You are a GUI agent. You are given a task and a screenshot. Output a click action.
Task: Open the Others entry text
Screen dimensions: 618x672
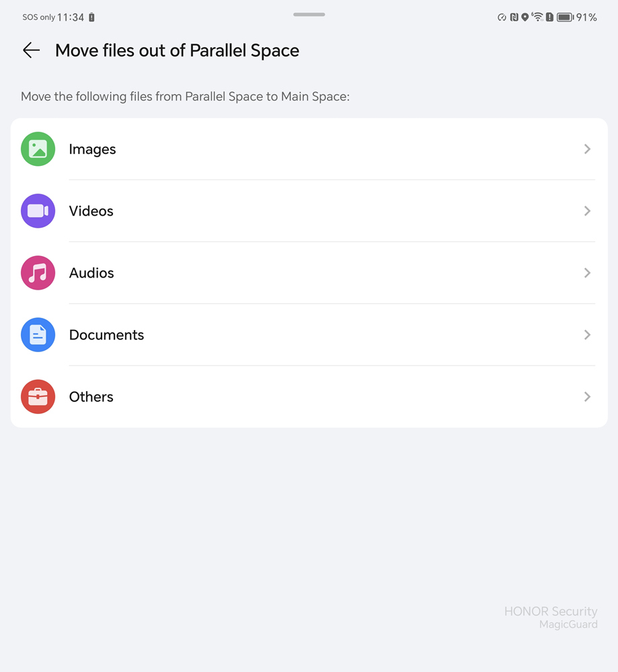pos(91,396)
